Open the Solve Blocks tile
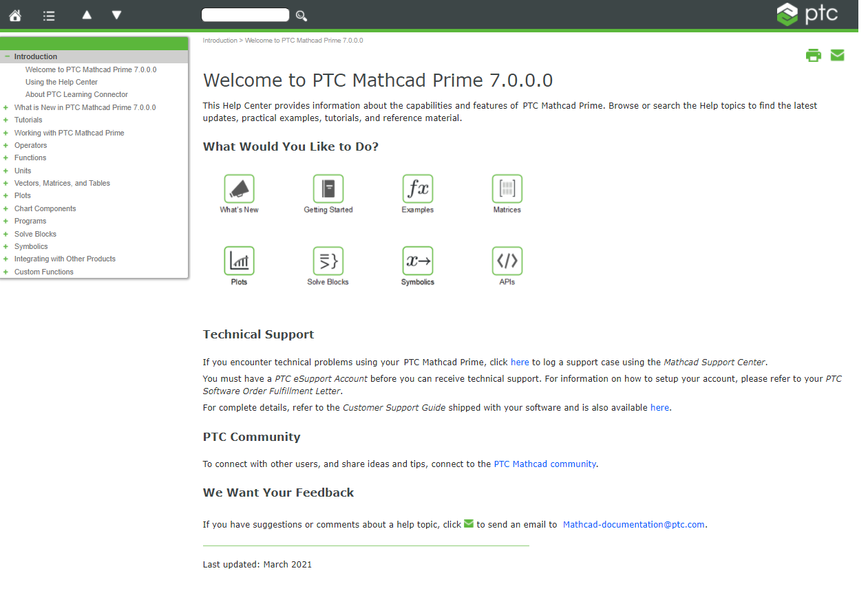The image size is (868, 595). (x=328, y=266)
